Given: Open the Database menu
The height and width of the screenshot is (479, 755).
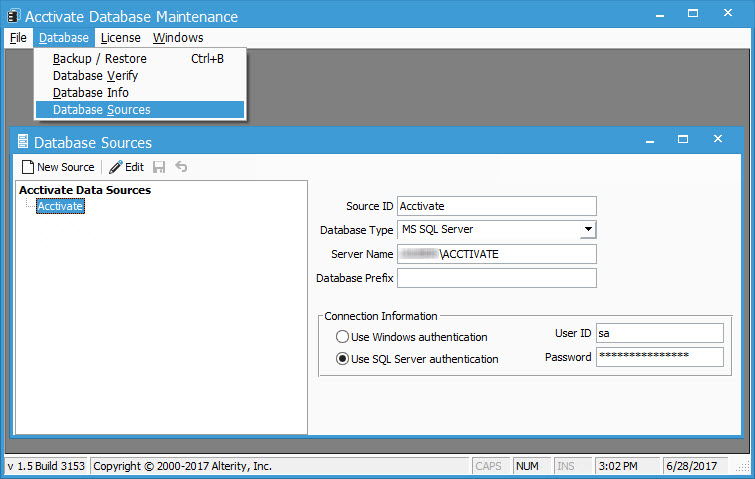Looking at the screenshot, I should 64,38.
